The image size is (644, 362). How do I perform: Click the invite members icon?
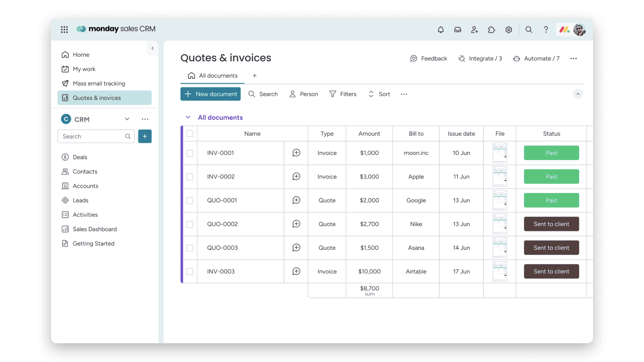pos(474,29)
